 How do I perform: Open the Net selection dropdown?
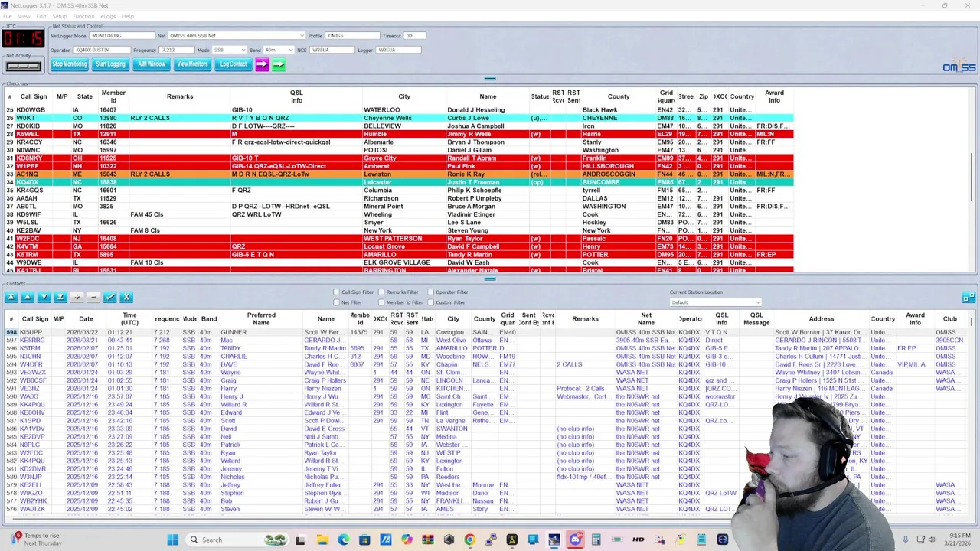point(237,36)
